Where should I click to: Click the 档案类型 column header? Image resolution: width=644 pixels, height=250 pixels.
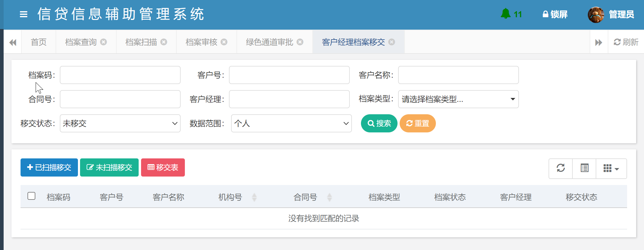(384, 197)
